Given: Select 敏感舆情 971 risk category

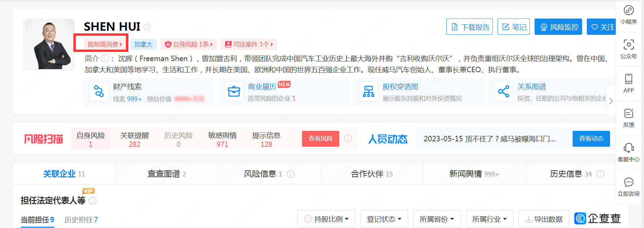Looking at the screenshot, I should [222, 139].
